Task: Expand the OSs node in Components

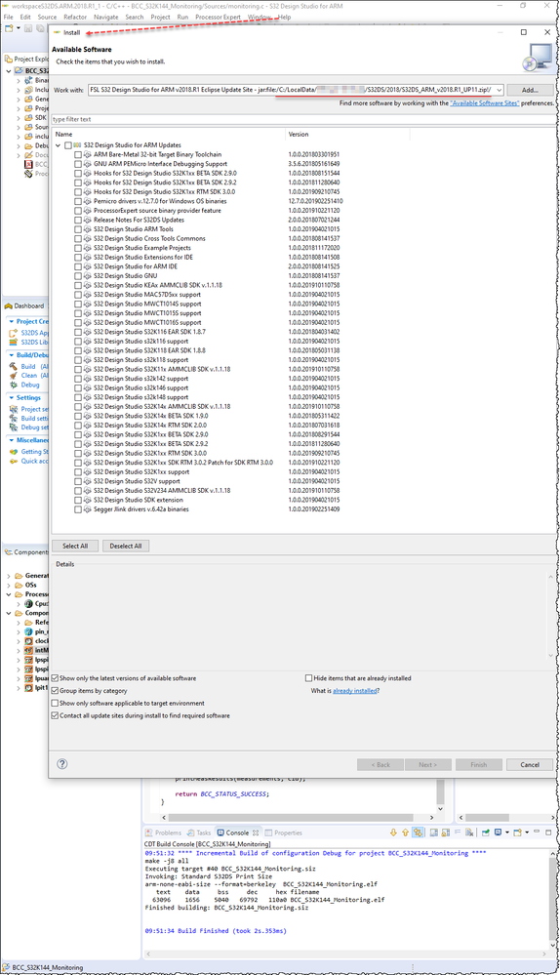Action: (x=9, y=586)
